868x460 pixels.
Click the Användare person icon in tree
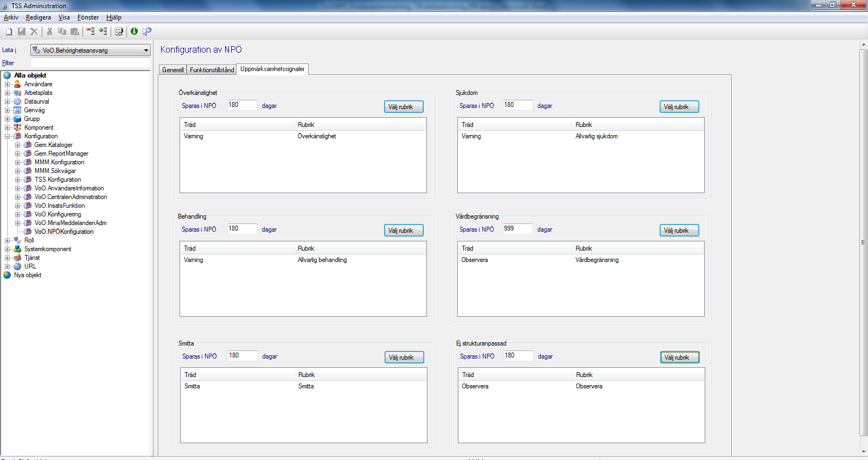pos(17,84)
